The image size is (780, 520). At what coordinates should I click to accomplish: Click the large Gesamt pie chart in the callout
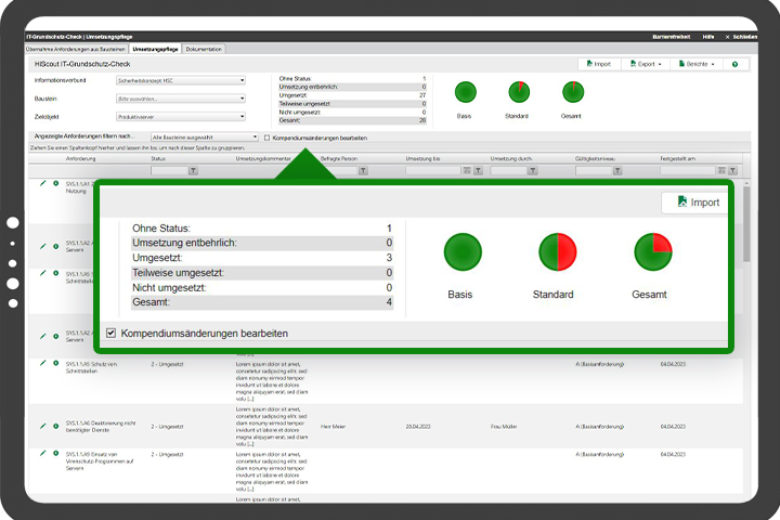(x=653, y=252)
